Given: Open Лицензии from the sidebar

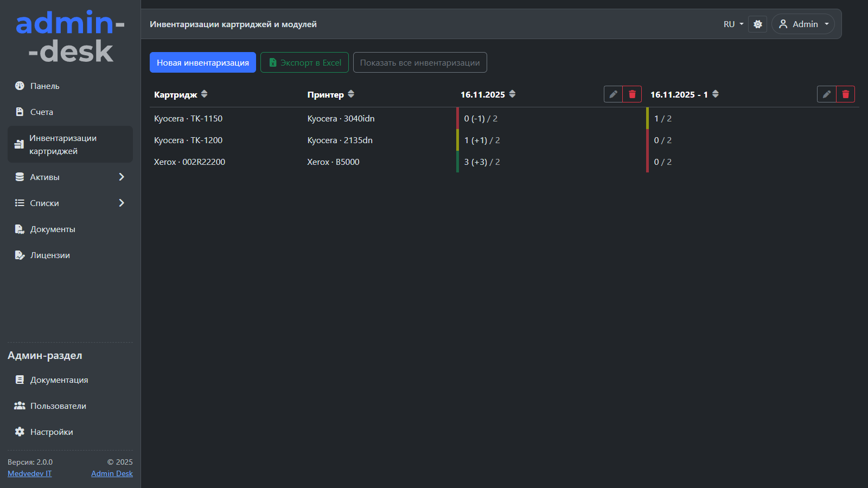Looking at the screenshot, I should click(50, 255).
